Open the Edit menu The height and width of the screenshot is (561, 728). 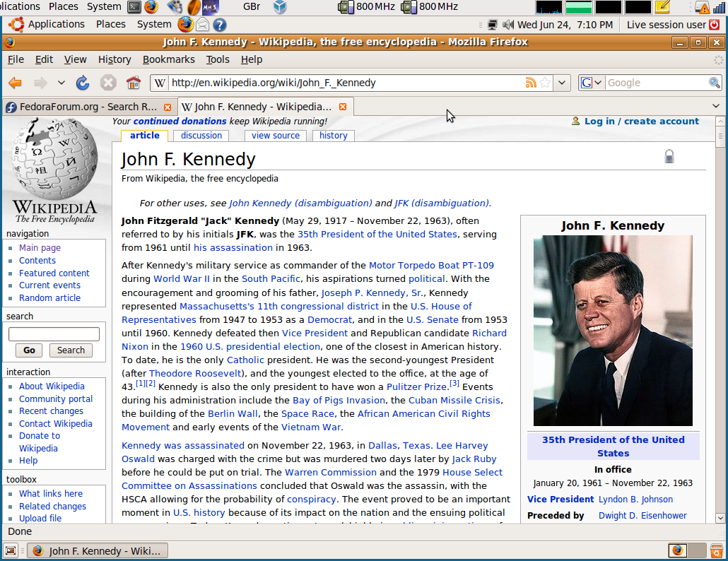point(44,59)
